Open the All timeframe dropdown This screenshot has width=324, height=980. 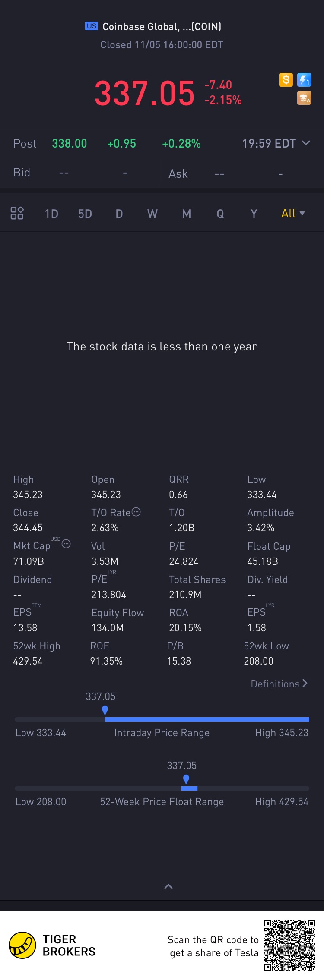coord(293,214)
